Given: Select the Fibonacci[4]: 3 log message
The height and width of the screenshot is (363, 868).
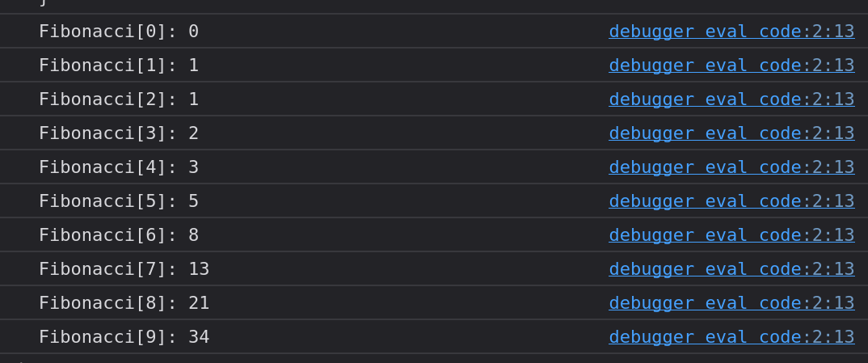Looking at the screenshot, I should (x=119, y=167).
